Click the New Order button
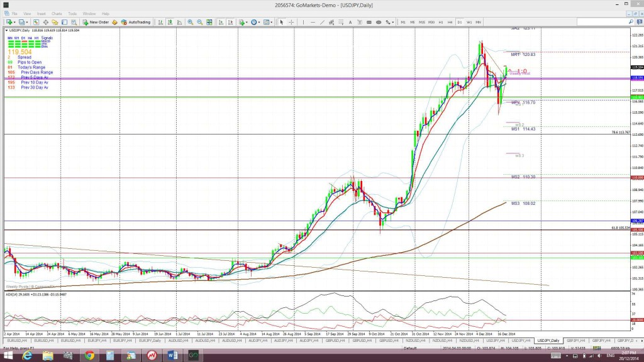The width and height of the screenshot is (644, 362). click(96, 22)
